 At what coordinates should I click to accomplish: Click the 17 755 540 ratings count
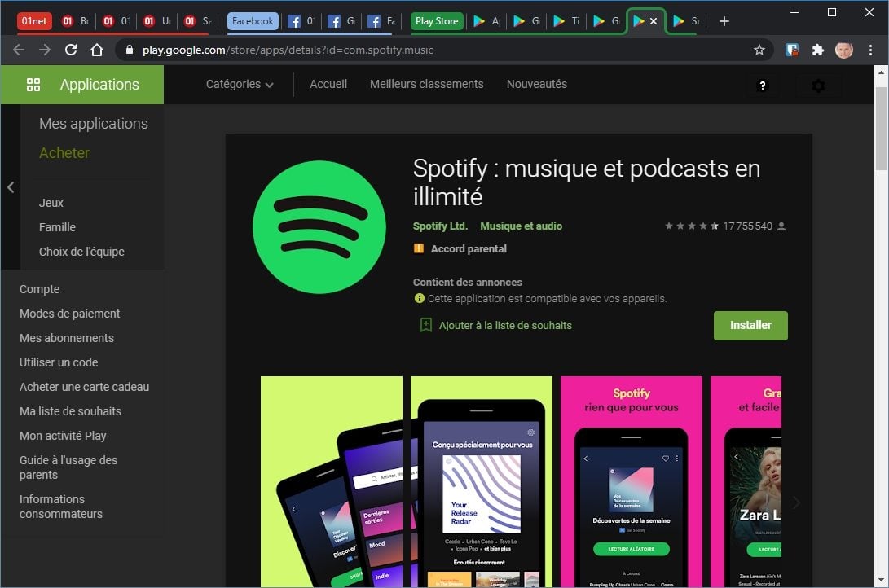pyautogui.click(x=747, y=226)
